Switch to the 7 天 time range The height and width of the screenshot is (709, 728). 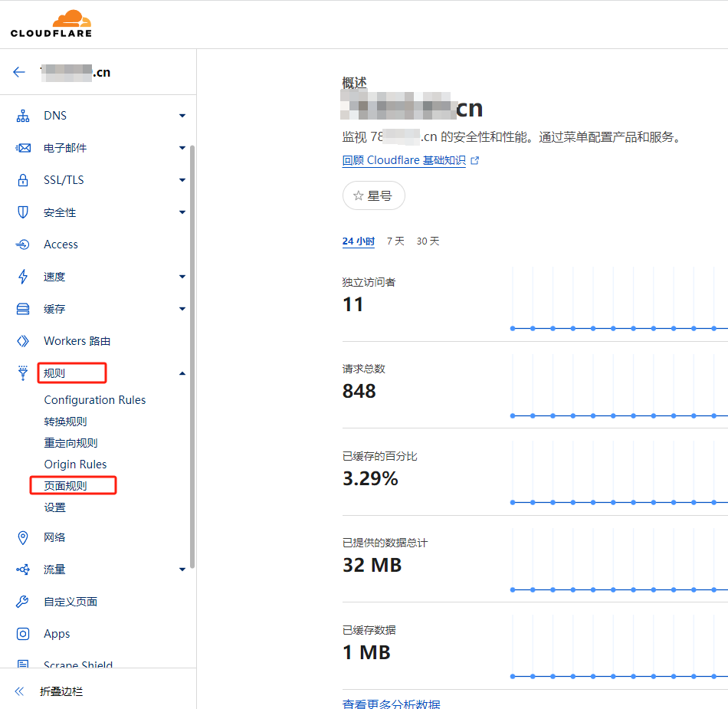tap(395, 241)
